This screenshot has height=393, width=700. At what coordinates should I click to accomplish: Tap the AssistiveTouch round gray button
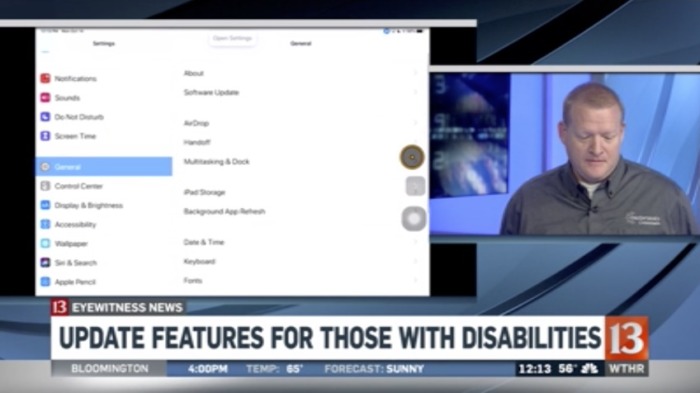point(414,219)
